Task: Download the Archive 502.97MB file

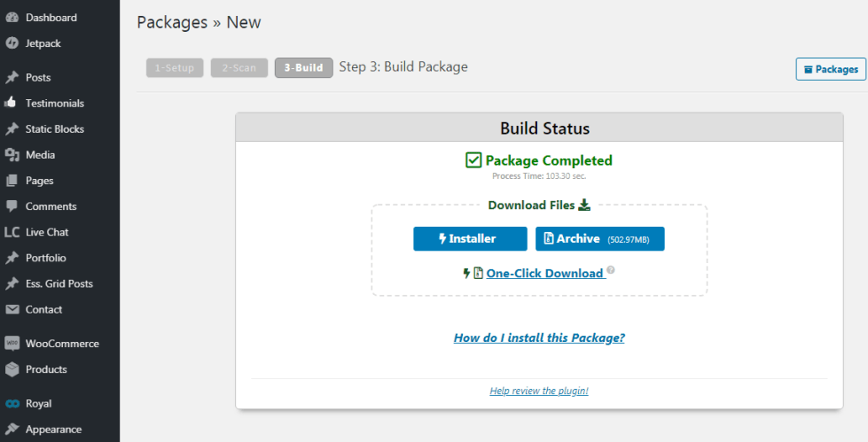Action: click(599, 238)
